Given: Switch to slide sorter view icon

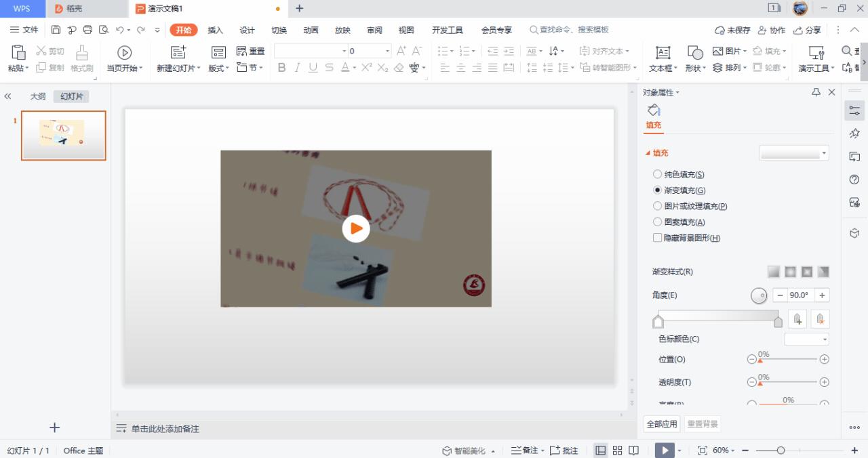Looking at the screenshot, I should tap(617, 450).
